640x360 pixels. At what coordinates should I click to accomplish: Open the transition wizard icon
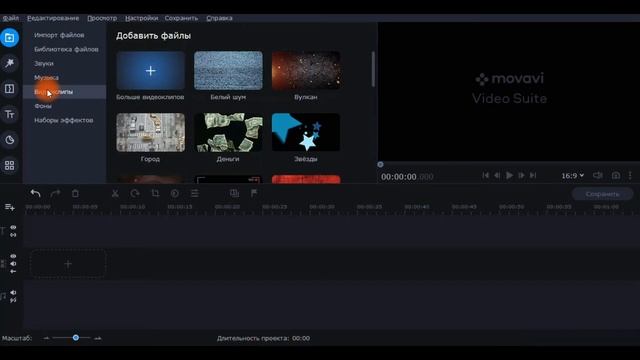coord(234,193)
